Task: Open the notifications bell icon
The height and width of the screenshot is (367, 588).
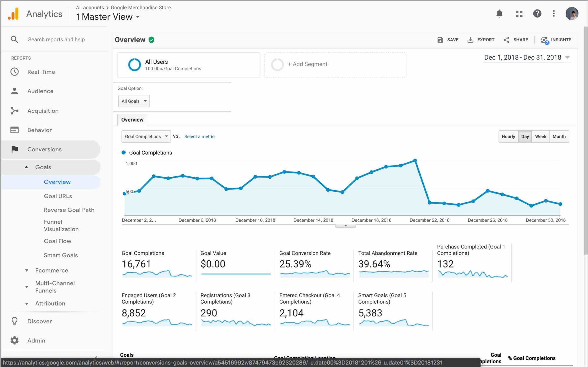Action: tap(499, 14)
